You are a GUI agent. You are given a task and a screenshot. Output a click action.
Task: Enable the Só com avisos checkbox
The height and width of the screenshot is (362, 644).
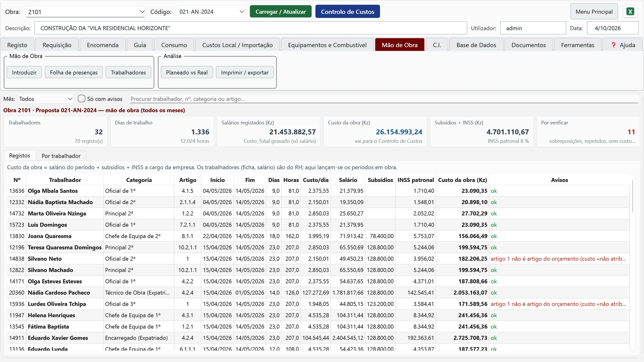(x=81, y=99)
